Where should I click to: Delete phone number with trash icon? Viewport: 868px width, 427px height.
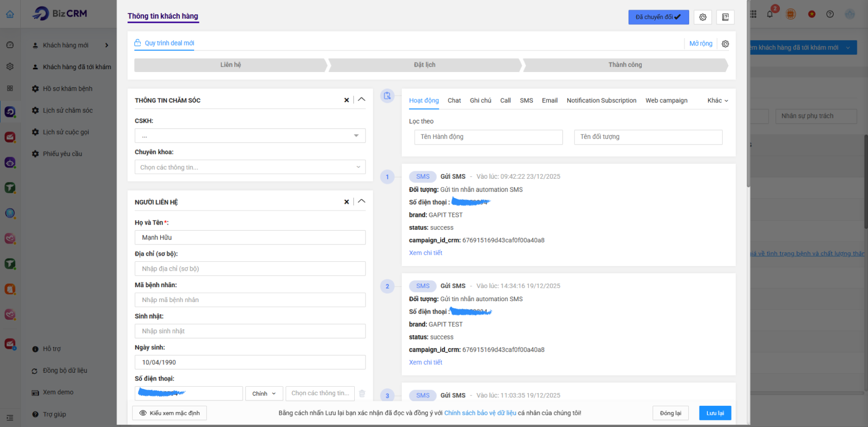click(362, 394)
